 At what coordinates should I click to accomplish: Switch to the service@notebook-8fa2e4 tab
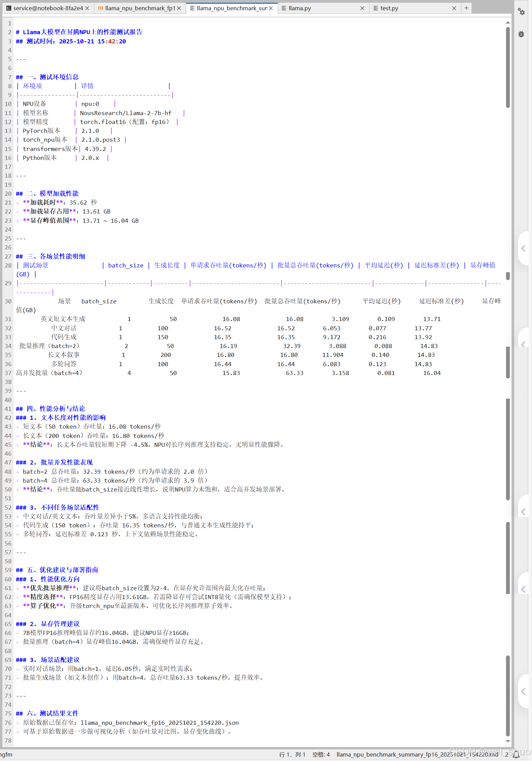click(48, 8)
